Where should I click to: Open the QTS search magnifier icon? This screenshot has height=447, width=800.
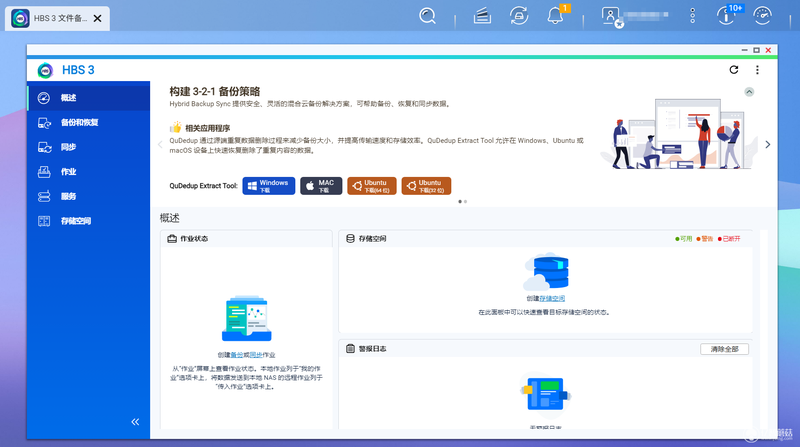tap(428, 16)
